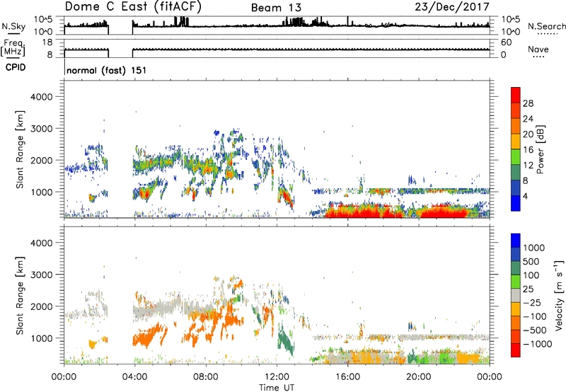Image resolution: width=566 pixels, height=392 pixels.
Task: Click the blue top swatch of velocity colorbar
Action: tap(516, 241)
